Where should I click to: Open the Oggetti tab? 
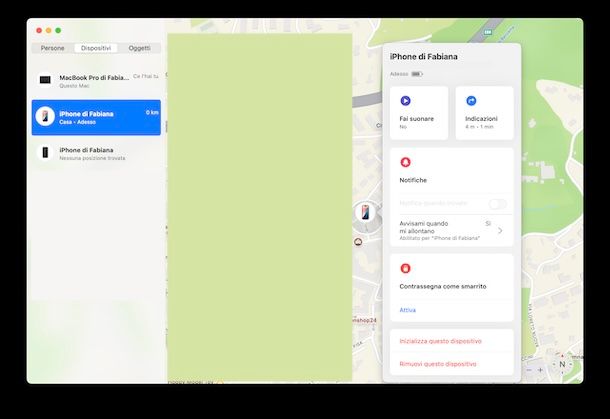click(x=139, y=48)
